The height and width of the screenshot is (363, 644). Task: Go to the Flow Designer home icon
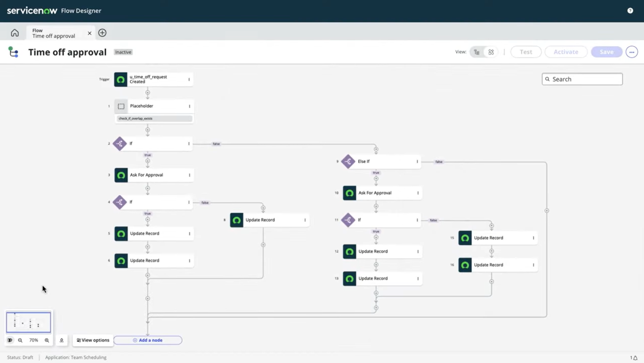tap(15, 33)
